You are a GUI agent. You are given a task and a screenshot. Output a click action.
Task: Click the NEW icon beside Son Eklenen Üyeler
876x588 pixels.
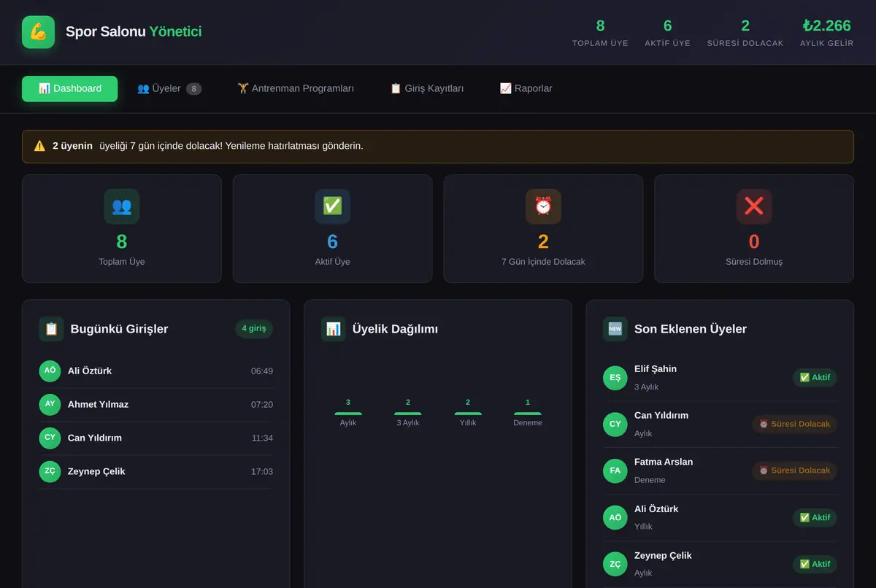(x=615, y=329)
